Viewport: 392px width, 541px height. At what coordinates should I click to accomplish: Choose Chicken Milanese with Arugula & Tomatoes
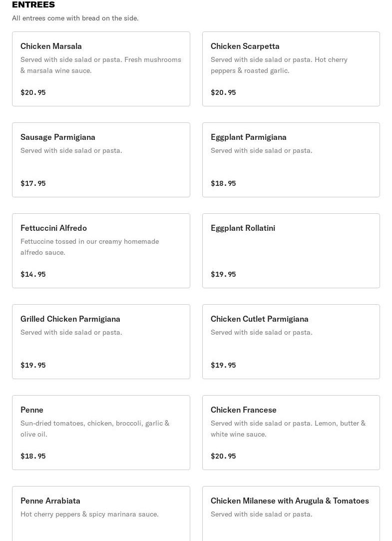(x=291, y=514)
